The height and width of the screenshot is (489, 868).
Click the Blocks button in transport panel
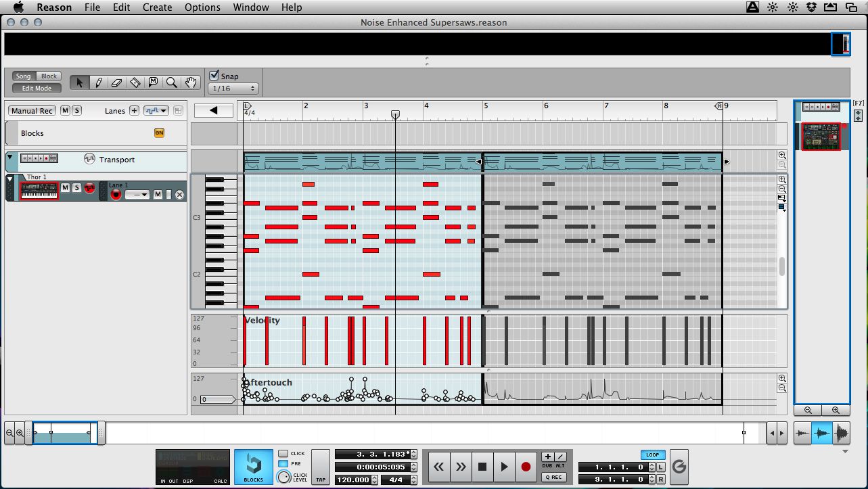pos(253,467)
